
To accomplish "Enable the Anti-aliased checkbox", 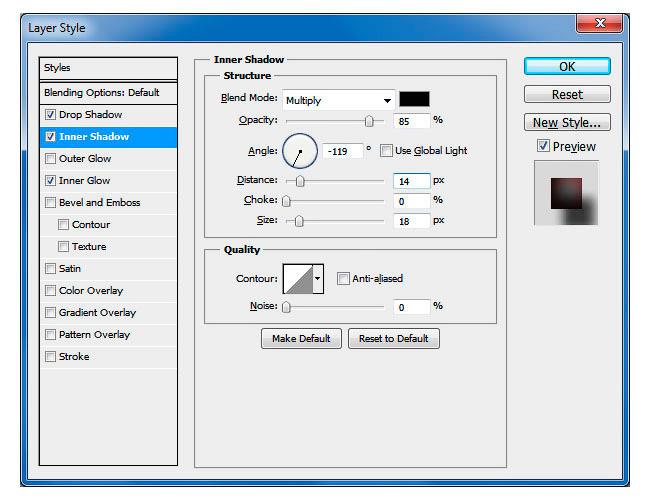I will (343, 278).
